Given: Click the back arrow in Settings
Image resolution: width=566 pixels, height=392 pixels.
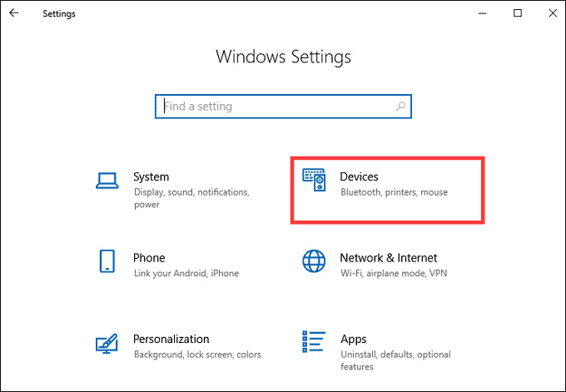Looking at the screenshot, I should coord(13,13).
